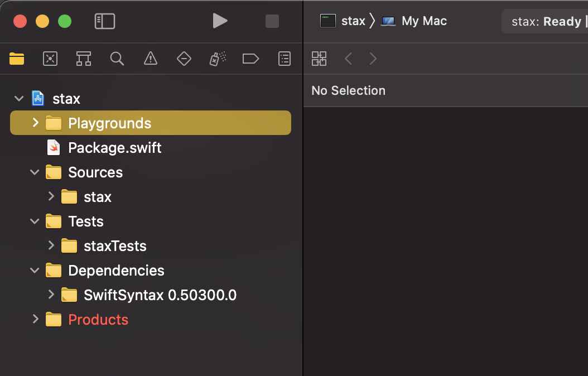Screen dimensions: 588x376
Task: Select the staxTests folder
Action: (x=115, y=246)
